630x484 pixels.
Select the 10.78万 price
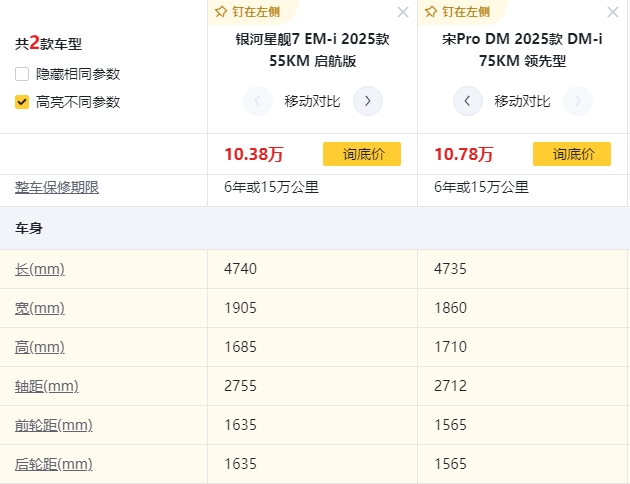pos(464,154)
